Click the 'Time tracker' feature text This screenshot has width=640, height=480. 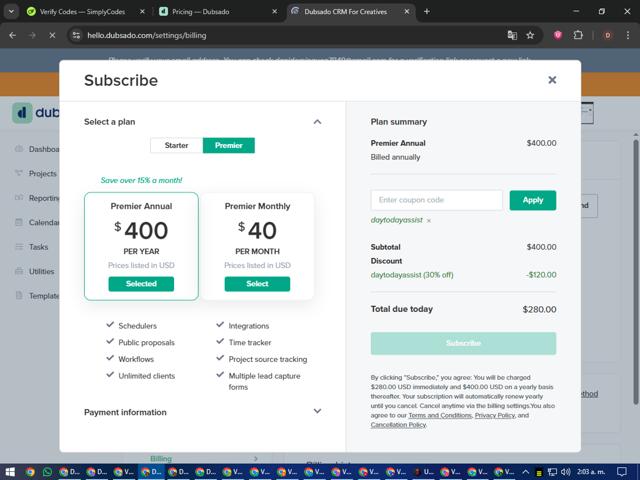(250, 342)
